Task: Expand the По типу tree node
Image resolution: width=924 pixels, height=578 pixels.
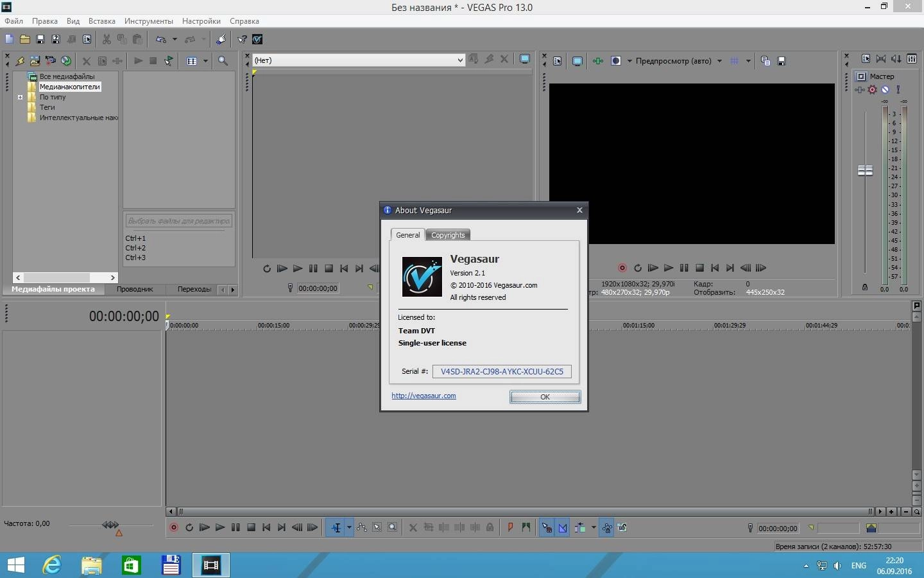Action: coord(20,98)
